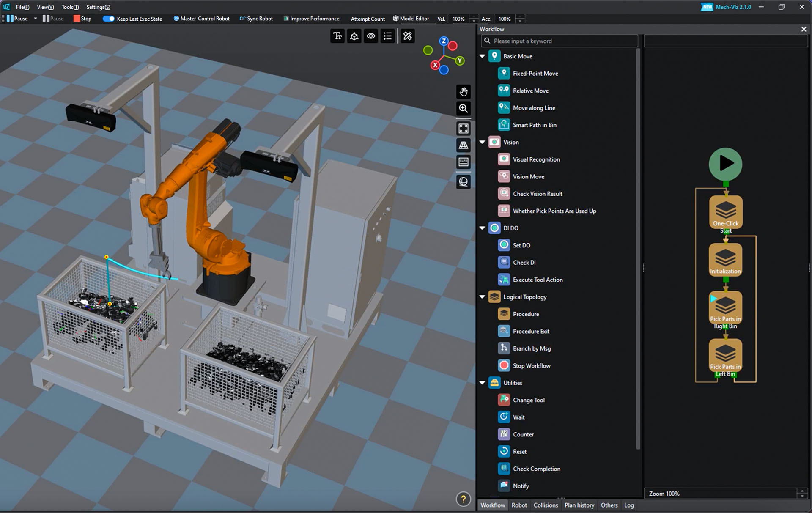Select the Initialization procedure node
The image size is (812, 513).
(x=725, y=260)
